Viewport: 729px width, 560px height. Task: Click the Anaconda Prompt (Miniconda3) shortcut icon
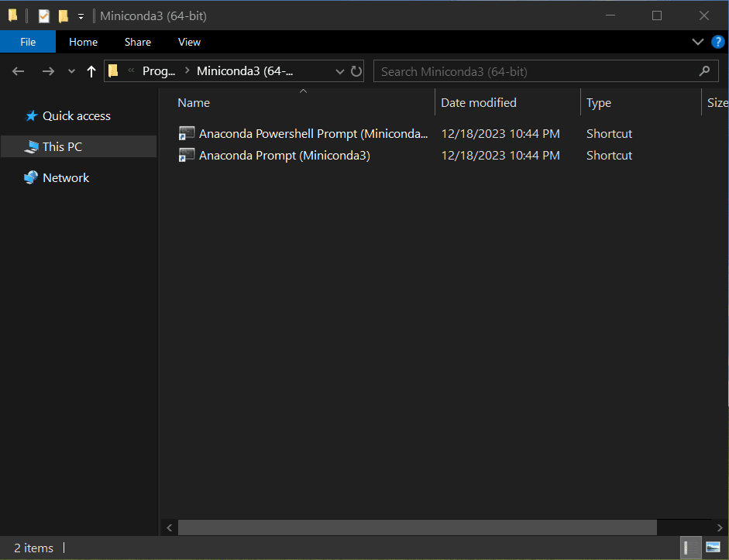(x=187, y=155)
